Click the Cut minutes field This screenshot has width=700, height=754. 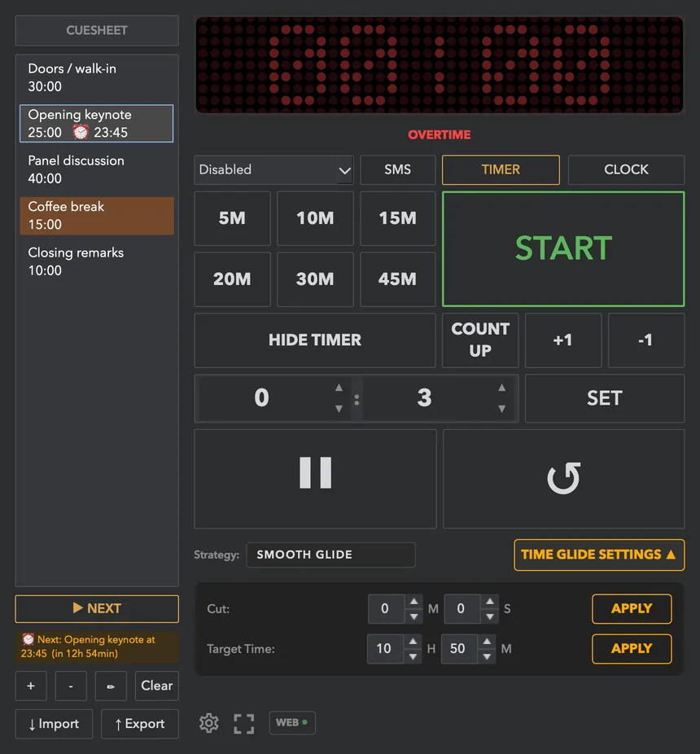click(386, 609)
